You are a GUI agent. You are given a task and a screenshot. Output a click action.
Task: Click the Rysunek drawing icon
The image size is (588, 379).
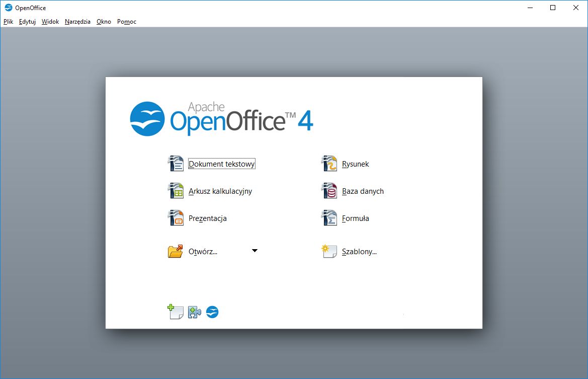coord(329,164)
